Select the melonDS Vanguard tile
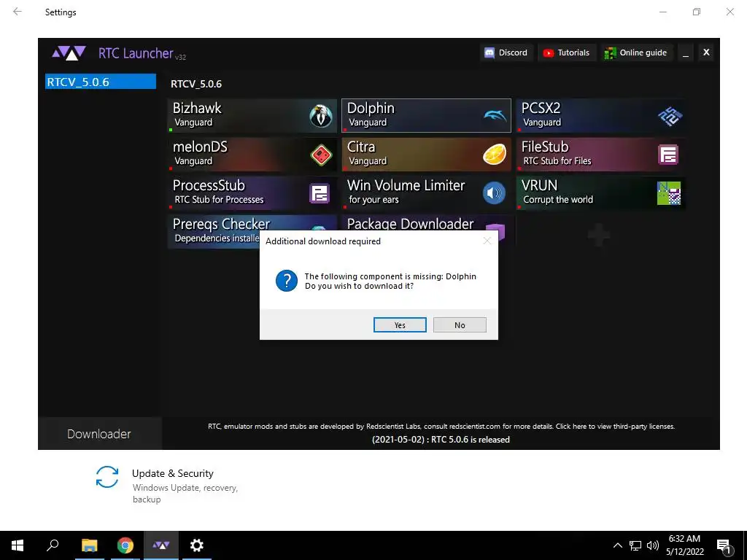 (x=252, y=155)
